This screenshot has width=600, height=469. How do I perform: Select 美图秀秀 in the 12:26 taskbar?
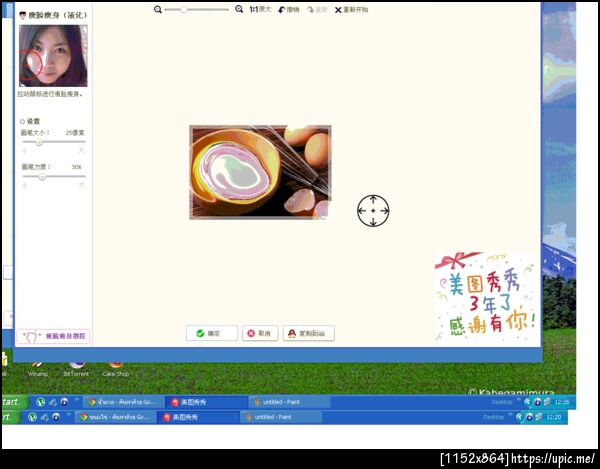[x=207, y=402]
